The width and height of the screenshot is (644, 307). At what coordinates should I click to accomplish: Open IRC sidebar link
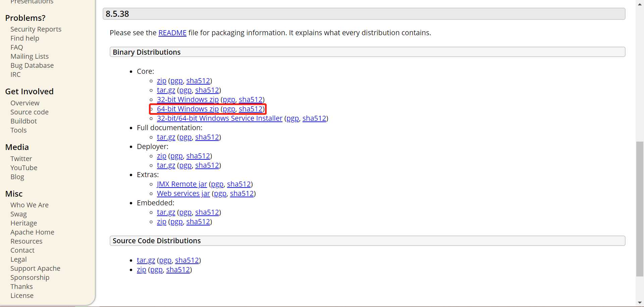click(15, 74)
